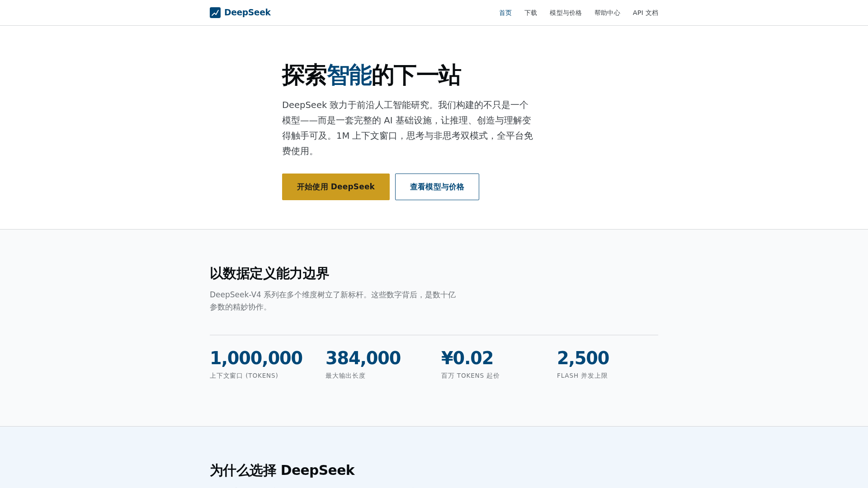This screenshot has width=868, height=488.
Task: Open the API 文档 nav item
Action: tap(645, 13)
